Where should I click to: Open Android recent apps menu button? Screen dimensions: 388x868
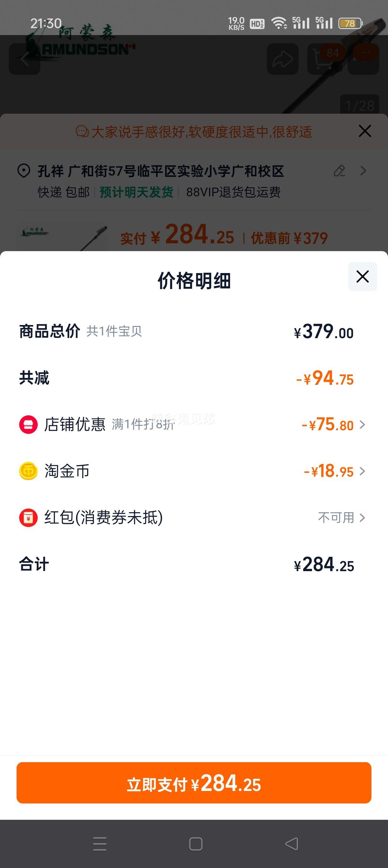[x=100, y=844]
